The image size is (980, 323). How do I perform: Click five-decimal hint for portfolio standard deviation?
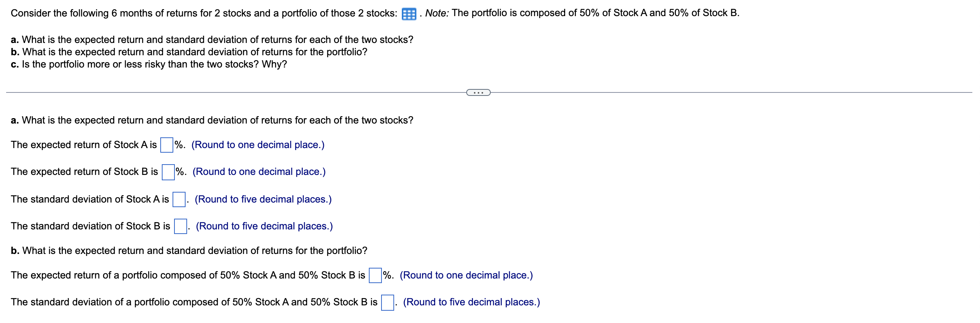click(472, 302)
